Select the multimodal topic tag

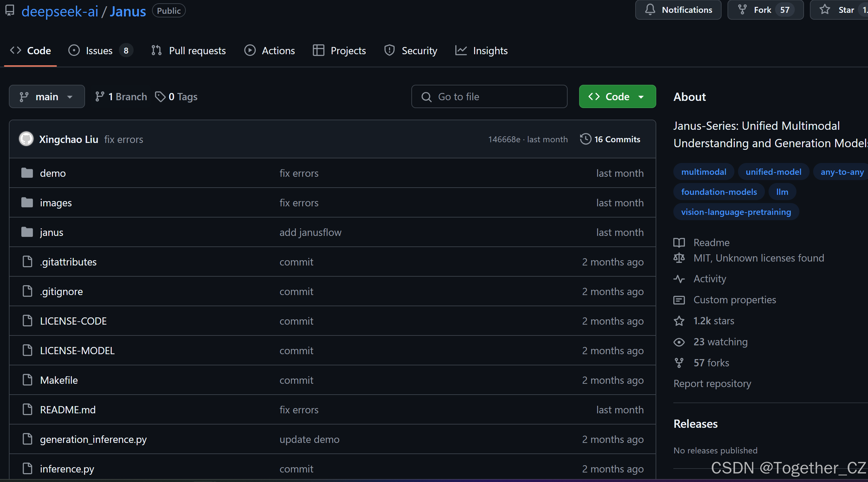coord(704,172)
